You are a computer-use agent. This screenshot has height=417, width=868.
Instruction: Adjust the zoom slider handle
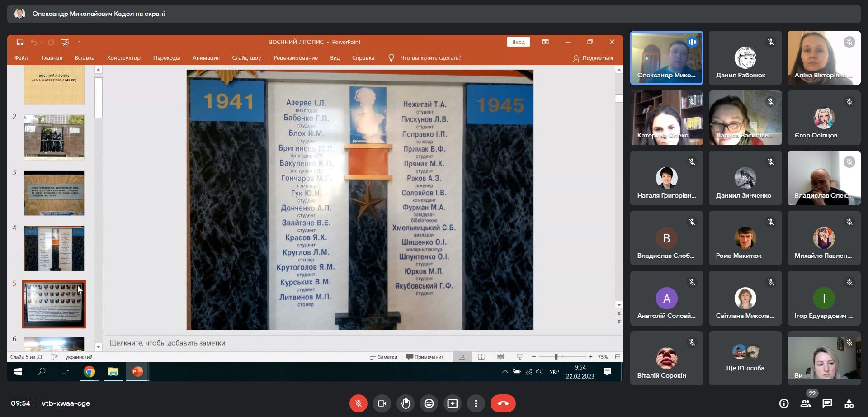(556, 357)
